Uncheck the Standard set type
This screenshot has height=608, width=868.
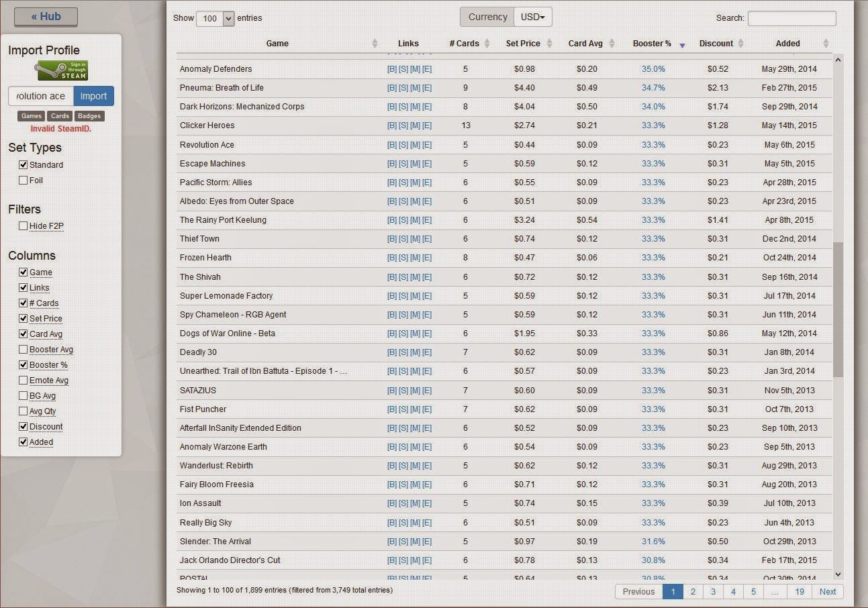23,165
